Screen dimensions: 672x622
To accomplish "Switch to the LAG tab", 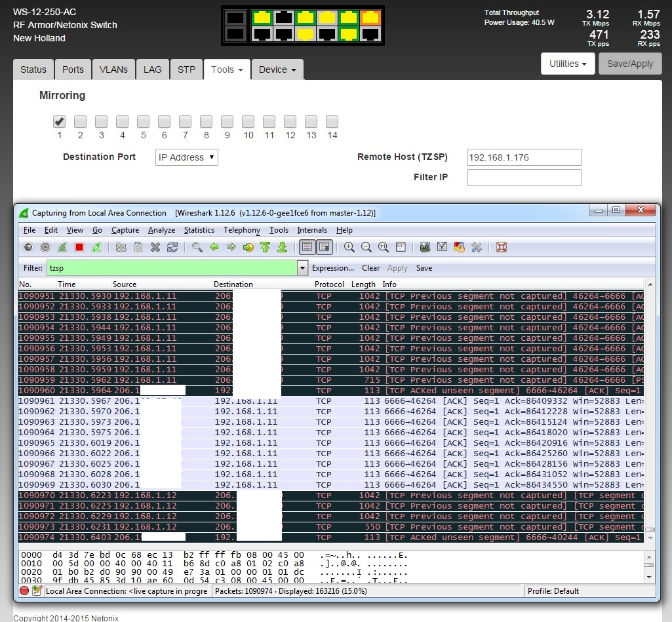I will pos(153,69).
